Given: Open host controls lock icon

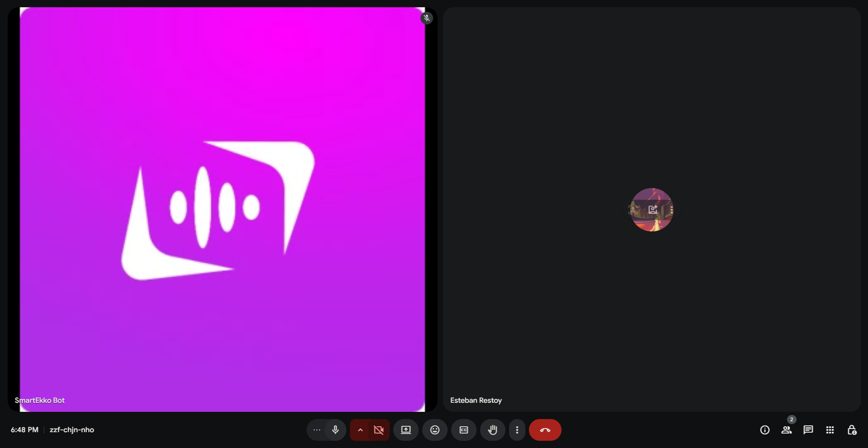Looking at the screenshot, I should (x=852, y=430).
